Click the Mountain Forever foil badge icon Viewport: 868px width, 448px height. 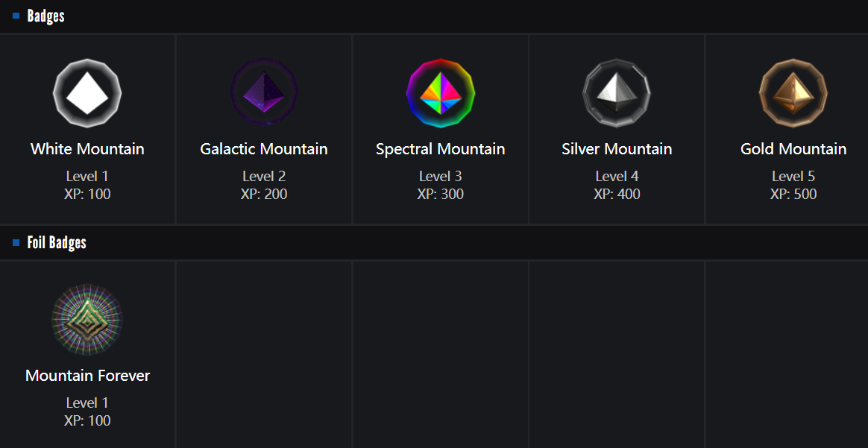[87, 320]
